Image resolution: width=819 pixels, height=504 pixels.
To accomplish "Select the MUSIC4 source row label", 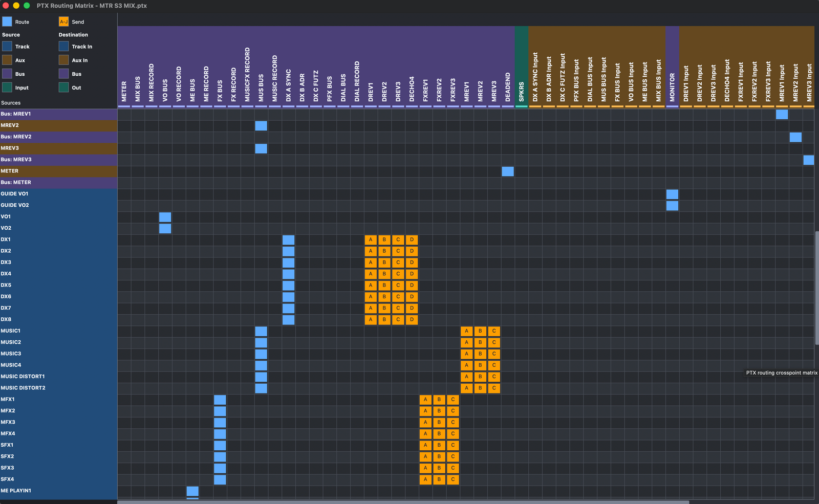I will pyautogui.click(x=11, y=365).
